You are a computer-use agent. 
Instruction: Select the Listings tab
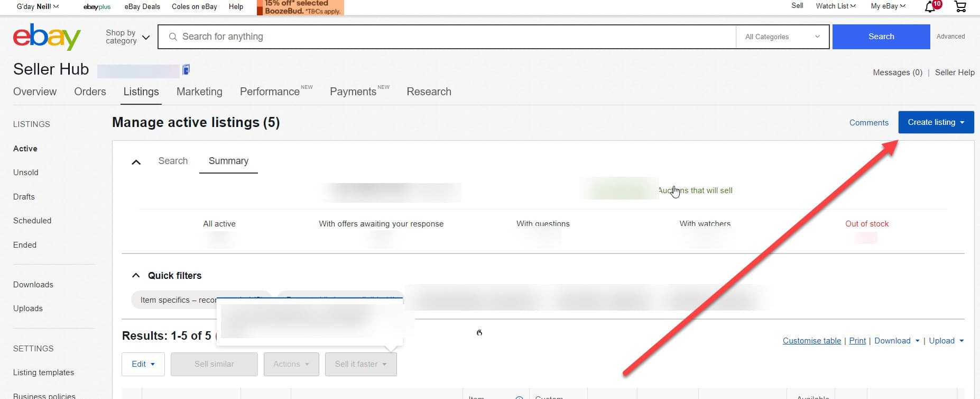coord(141,92)
